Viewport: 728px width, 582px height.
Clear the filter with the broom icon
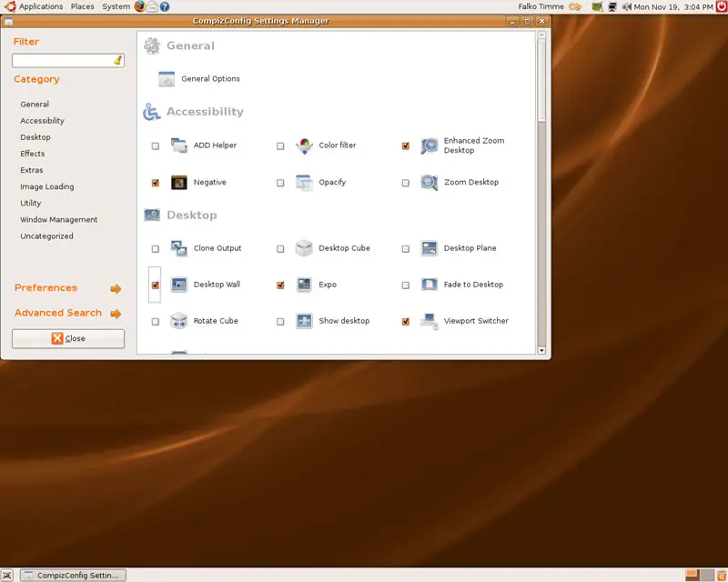(118, 60)
